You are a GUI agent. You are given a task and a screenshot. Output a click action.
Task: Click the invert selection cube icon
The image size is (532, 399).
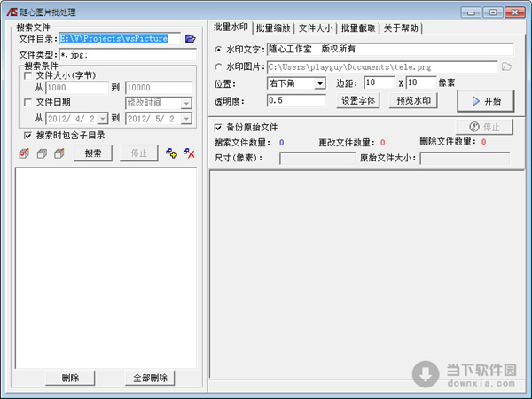[x=59, y=153]
